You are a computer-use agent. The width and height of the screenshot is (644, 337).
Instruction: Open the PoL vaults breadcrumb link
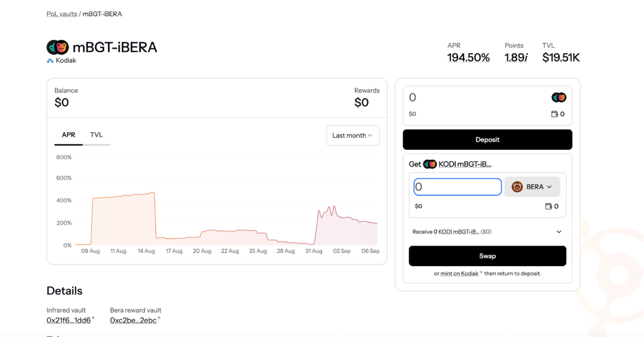click(x=62, y=14)
